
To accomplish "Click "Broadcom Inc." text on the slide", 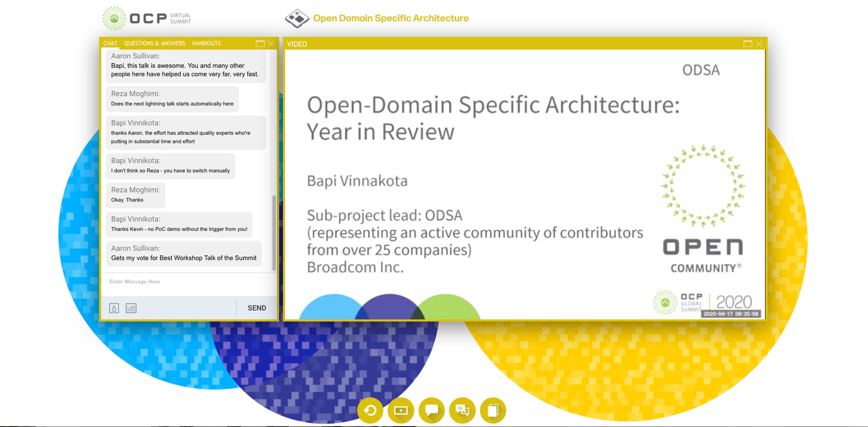I will [x=355, y=267].
